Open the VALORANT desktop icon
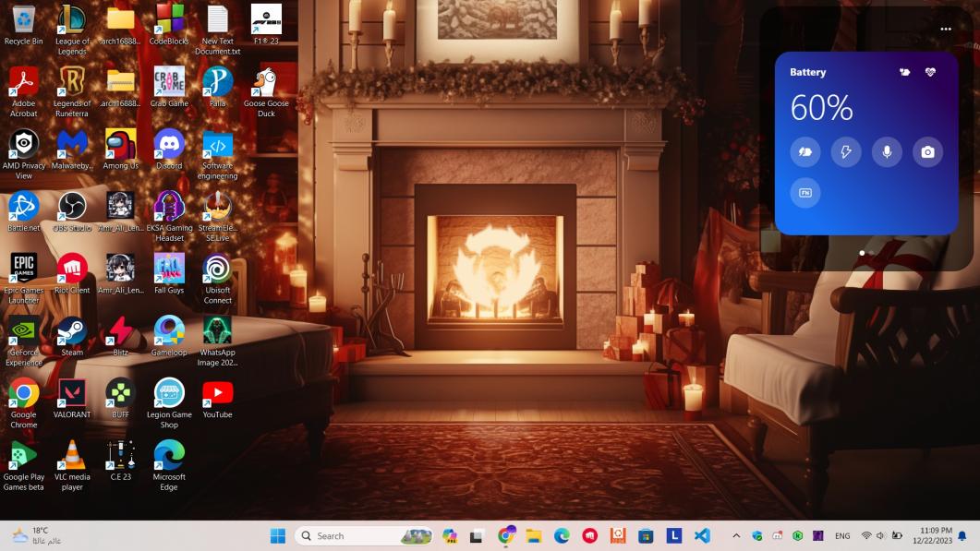 72,393
